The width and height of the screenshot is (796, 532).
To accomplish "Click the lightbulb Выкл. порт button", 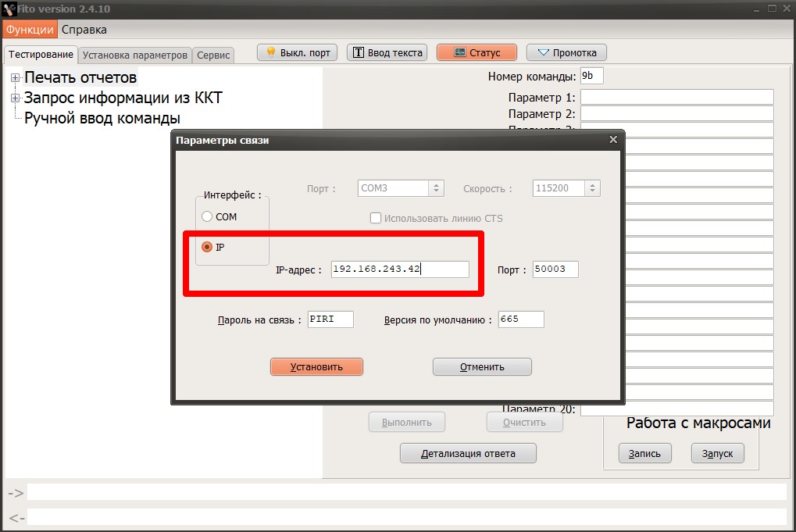I will pyautogui.click(x=297, y=53).
